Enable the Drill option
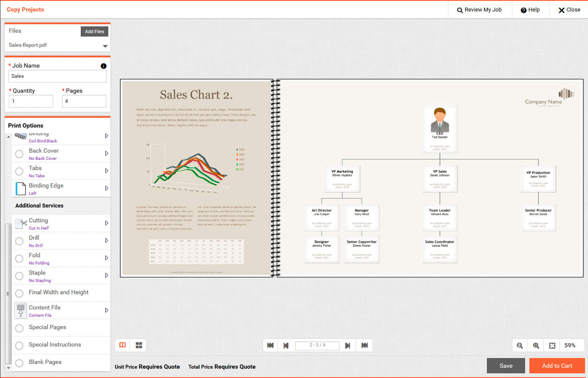The image size is (588, 378). tap(19, 241)
